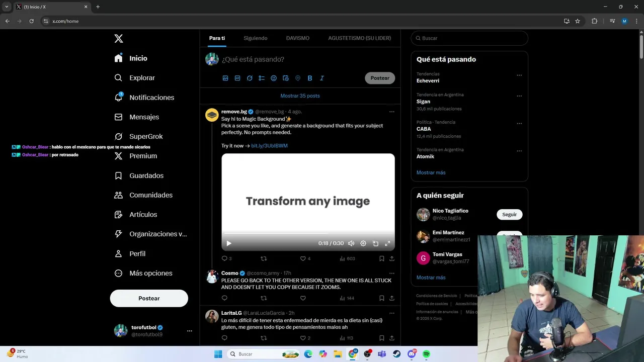Viewport: 644px width, 362px height.
Task: Like the LaritaLG post
Action: click(303, 338)
